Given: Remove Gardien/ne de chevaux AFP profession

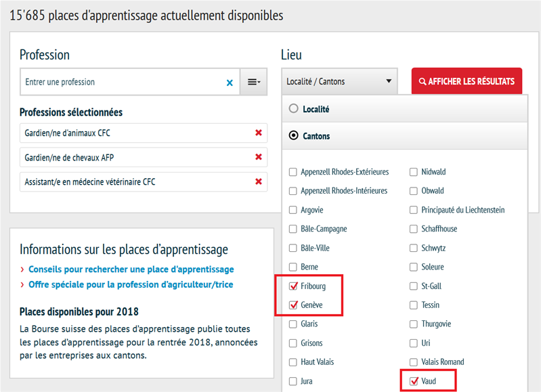Looking at the screenshot, I should click(258, 157).
